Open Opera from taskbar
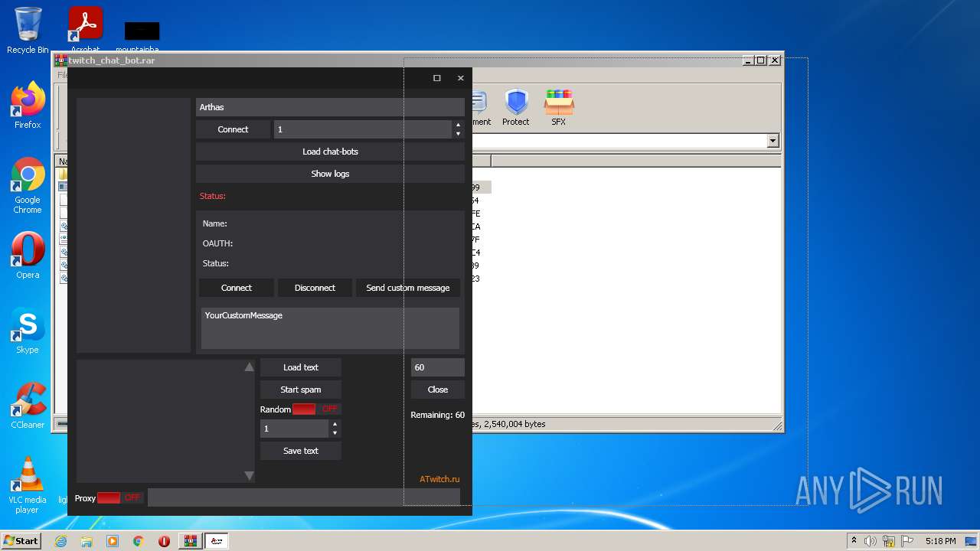This screenshot has width=980, height=551. click(164, 541)
